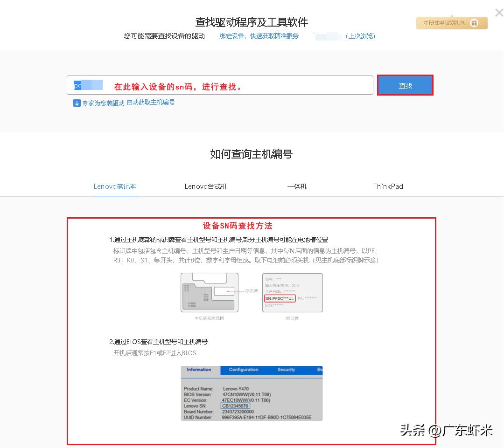Image resolution: width=504 pixels, height=448 pixels.
Task: Click the 查找 search button
Action: click(x=404, y=85)
